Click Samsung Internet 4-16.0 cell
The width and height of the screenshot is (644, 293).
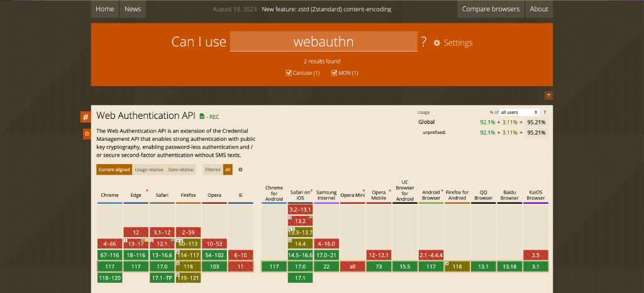tap(326, 243)
